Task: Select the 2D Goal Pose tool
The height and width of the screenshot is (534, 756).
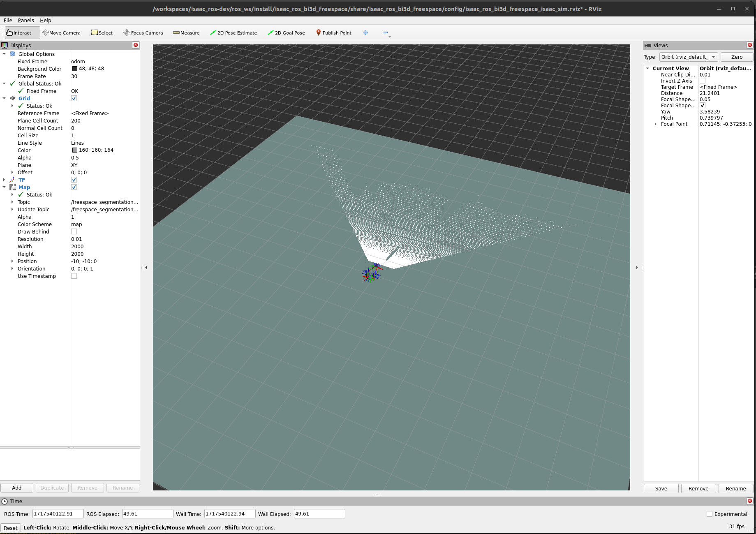Action: tap(286, 33)
